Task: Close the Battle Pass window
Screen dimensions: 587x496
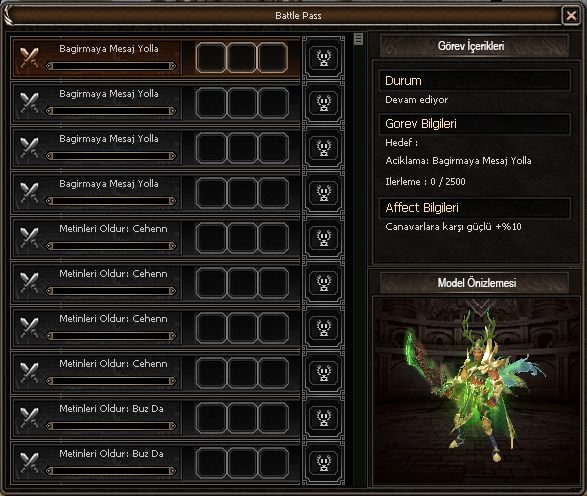Action: pyautogui.click(x=571, y=16)
